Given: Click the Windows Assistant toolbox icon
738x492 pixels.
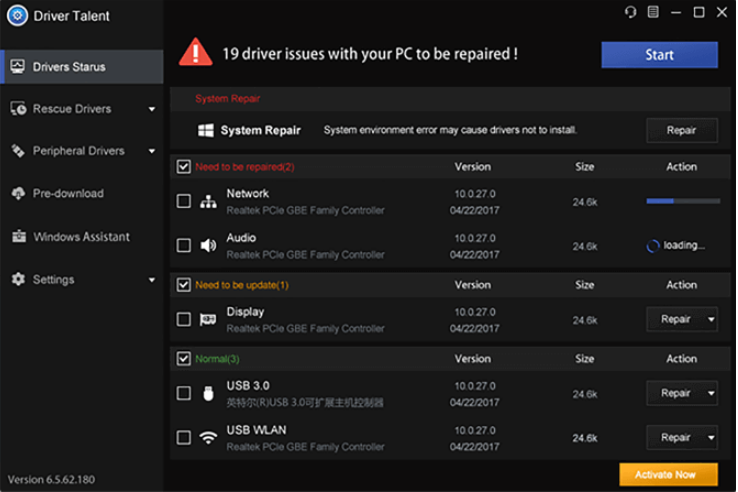Looking at the screenshot, I should (19, 236).
